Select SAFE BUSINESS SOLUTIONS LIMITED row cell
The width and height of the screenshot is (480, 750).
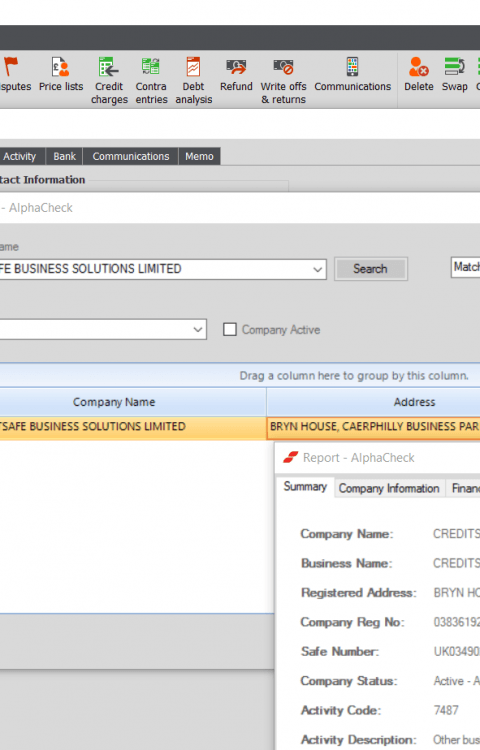(x=132, y=427)
